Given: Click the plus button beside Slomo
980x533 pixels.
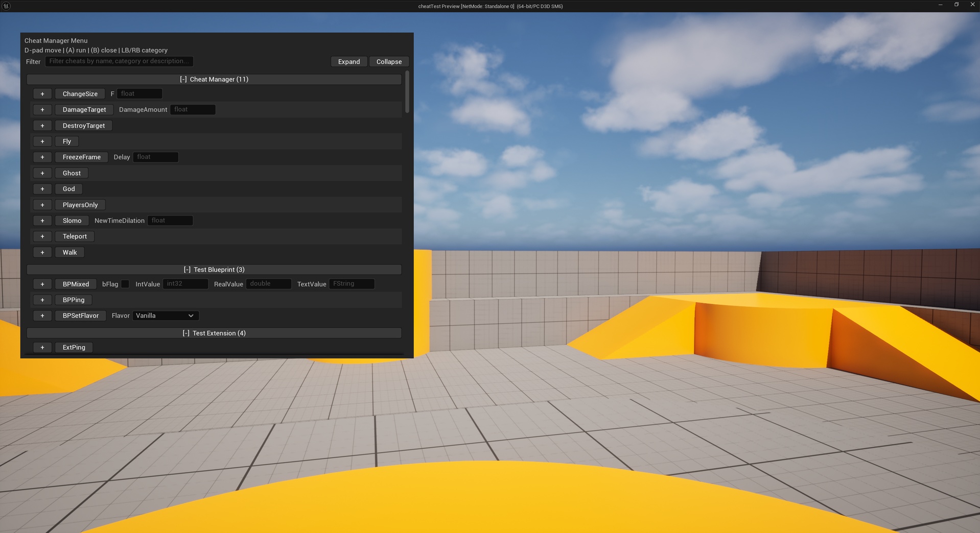Looking at the screenshot, I should point(42,221).
